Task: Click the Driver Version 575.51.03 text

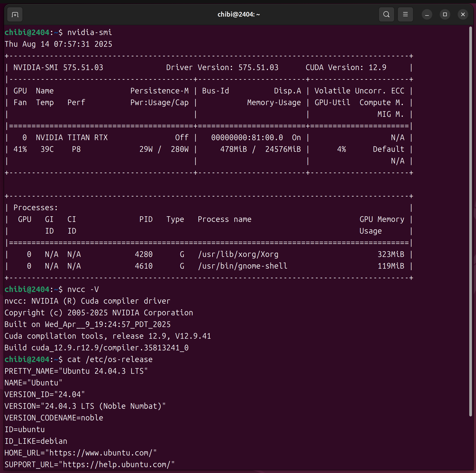Action: [222, 67]
